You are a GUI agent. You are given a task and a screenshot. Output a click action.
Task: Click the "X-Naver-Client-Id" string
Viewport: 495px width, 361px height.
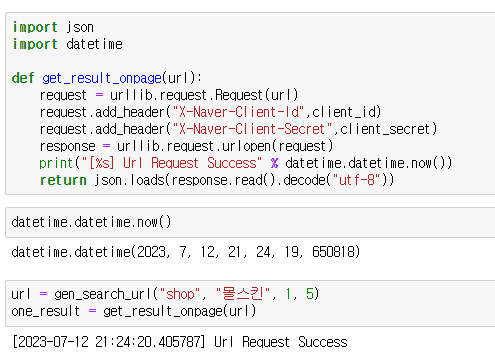click(238, 112)
